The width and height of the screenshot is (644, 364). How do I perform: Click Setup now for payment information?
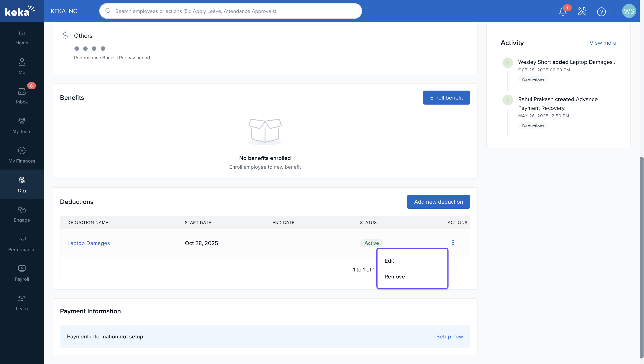coord(449,336)
